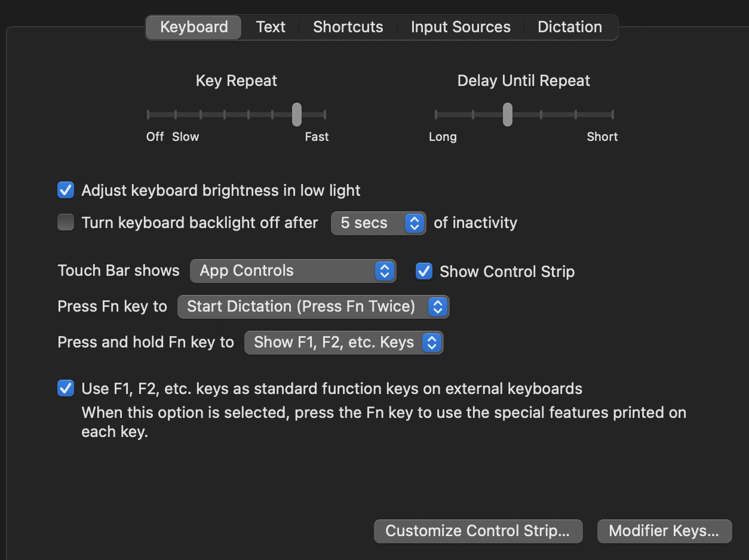This screenshot has width=749, height=560.
Task: Open the Modifier Keys settings
Action: 664,531
